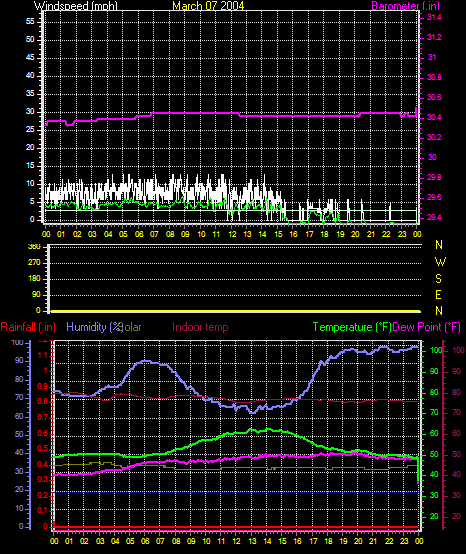Click the E compass label on direction chart
This screenshot has height=554, width=466.
(x=438, y=295)
